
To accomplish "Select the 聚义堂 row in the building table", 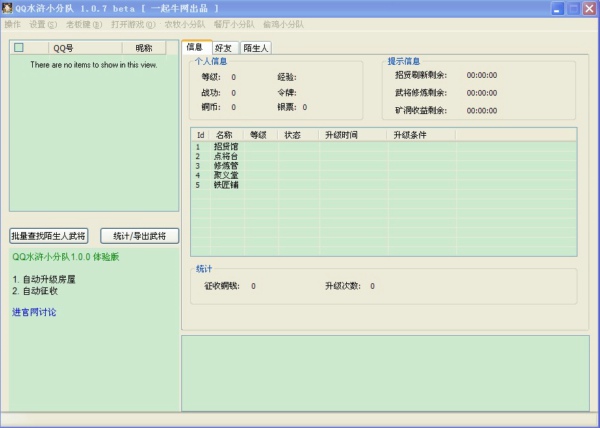I will coord(384,175).
